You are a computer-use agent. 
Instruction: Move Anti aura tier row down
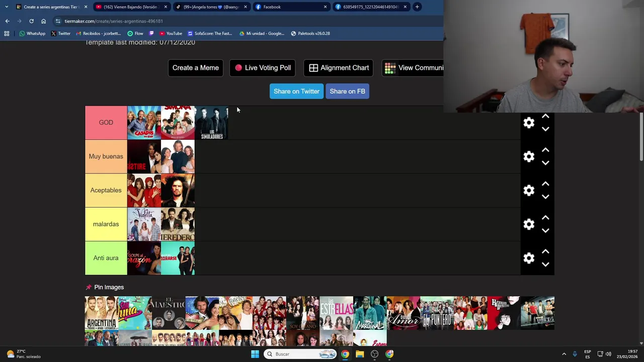coord(545,264)
